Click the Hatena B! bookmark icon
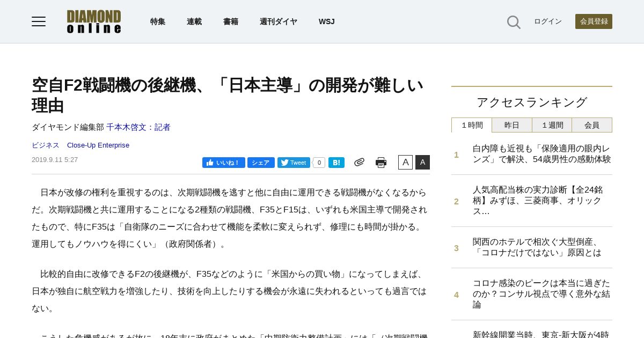The image size is (644, 338). [336, 163]
